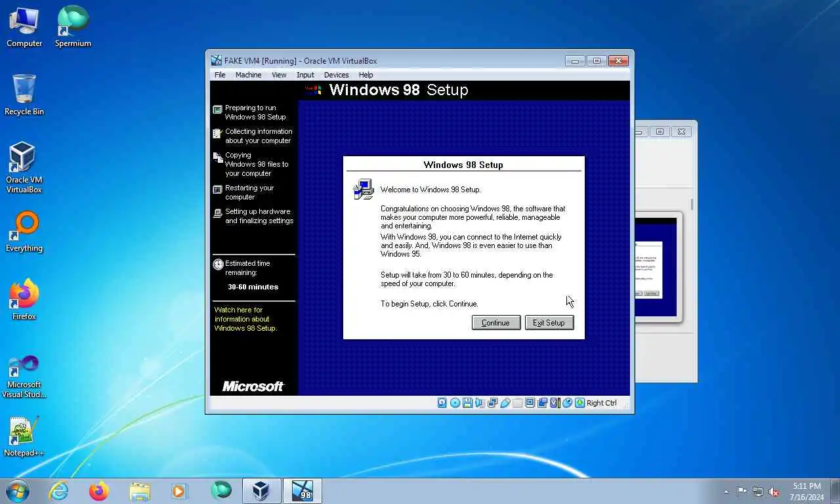The width and height of the screenshot is (840, 504).
Task: Open the media player taskbar icon
Action: pos(179,491)
